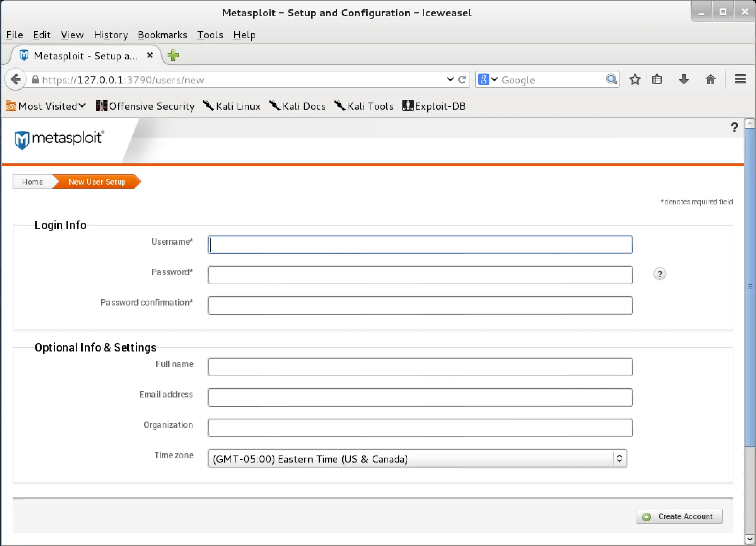Expand the search engine selector dropdown

tap(488, 80)
